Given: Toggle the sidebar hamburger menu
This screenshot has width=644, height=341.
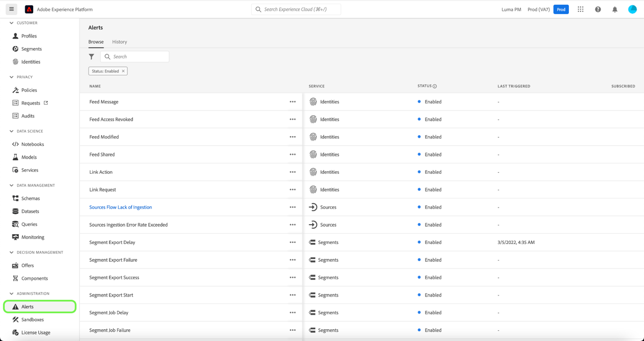Looking at the screenshot, I should point(10,9).
